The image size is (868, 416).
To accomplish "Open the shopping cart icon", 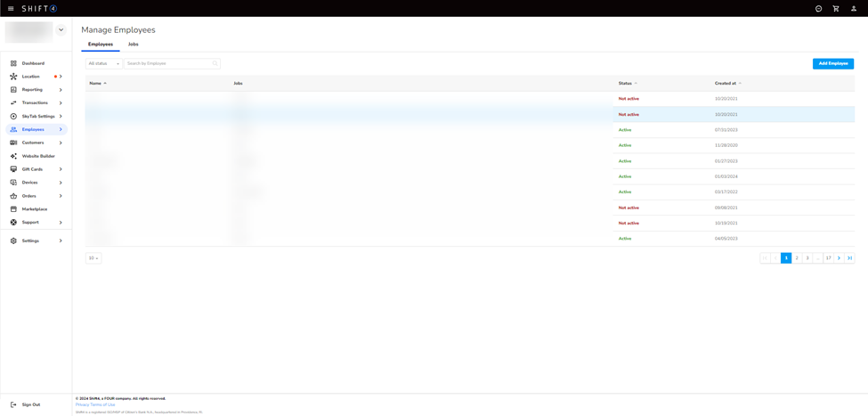I will [x=836, y=8].
